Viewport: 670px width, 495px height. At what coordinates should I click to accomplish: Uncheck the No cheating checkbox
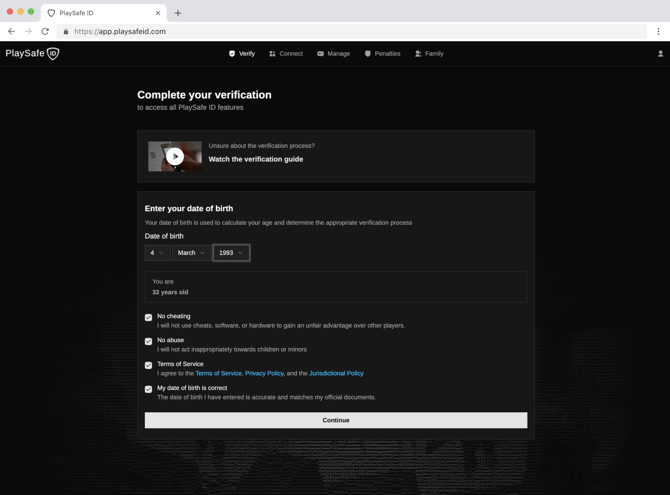(148, 318)
